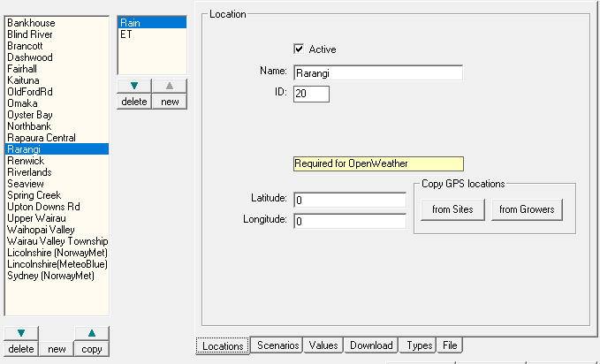Open the Types tab

click(419, 345)
